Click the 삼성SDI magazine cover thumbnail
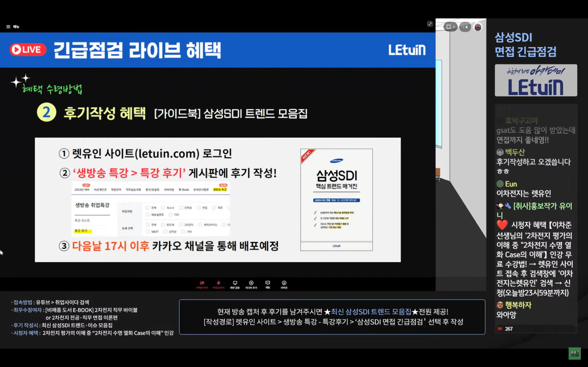 coord(336,200)
